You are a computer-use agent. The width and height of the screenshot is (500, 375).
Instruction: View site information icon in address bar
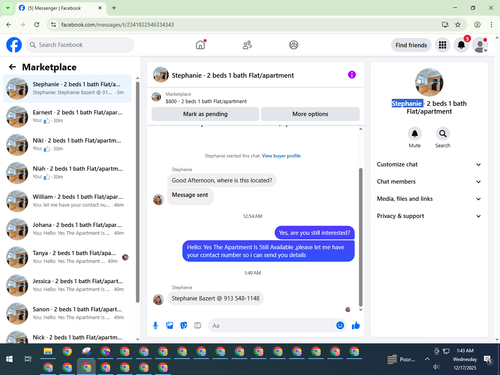pos(53,24)
